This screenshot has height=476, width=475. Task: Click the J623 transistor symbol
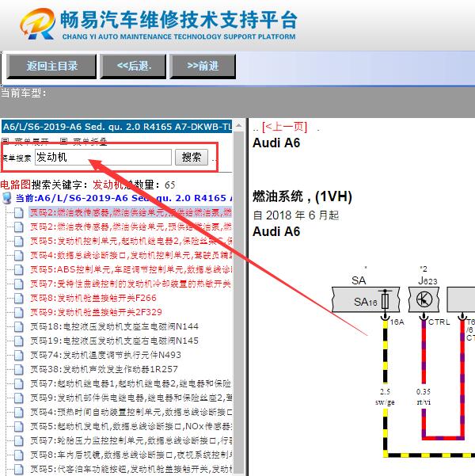424,299
